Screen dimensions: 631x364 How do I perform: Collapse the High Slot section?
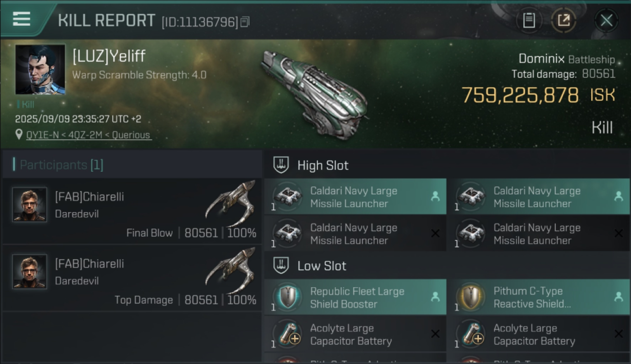point(281,165)
